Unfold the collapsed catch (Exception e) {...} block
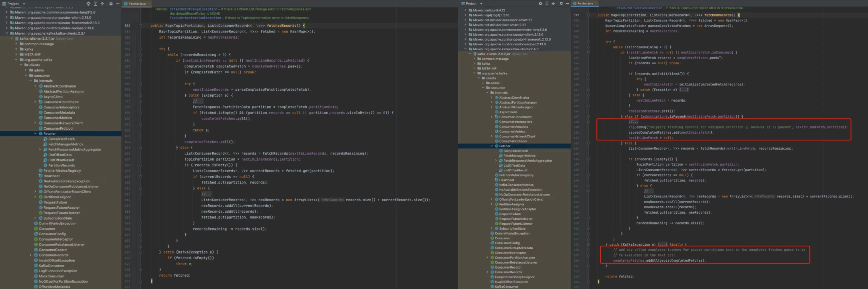868x289 pixels. tap(684, 90)
